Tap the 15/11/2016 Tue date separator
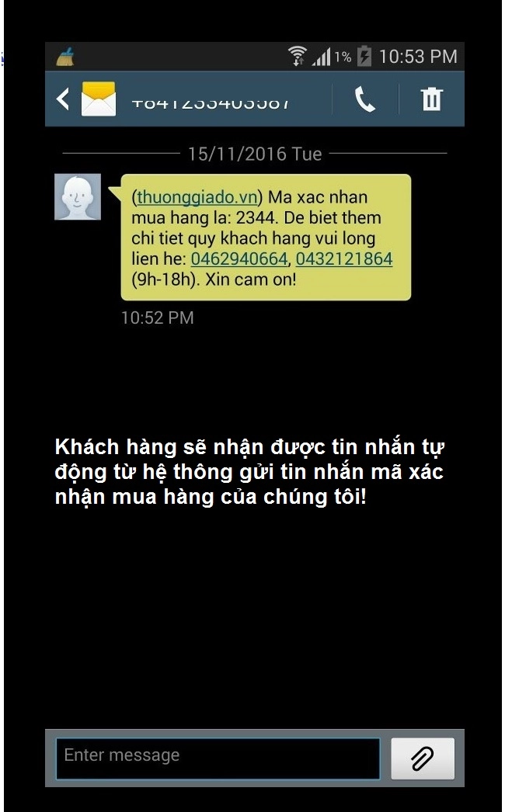 coord(255,154)
